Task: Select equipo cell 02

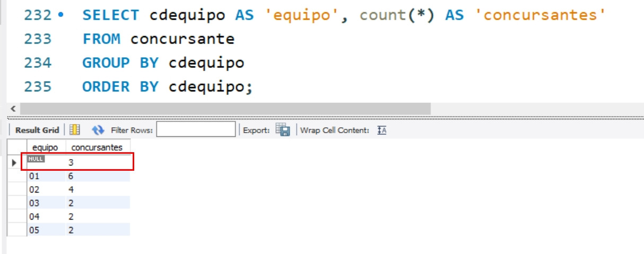Action: 46,189
